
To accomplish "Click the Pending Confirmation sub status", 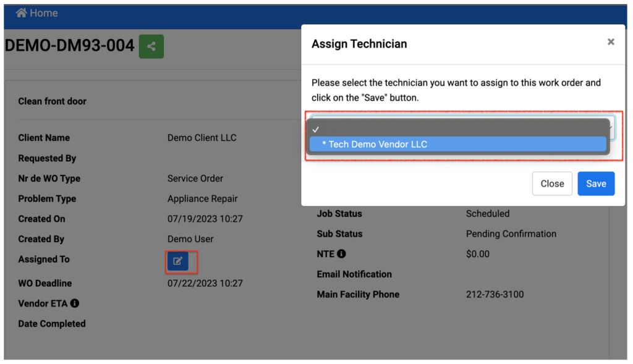I will coord(511,234).
